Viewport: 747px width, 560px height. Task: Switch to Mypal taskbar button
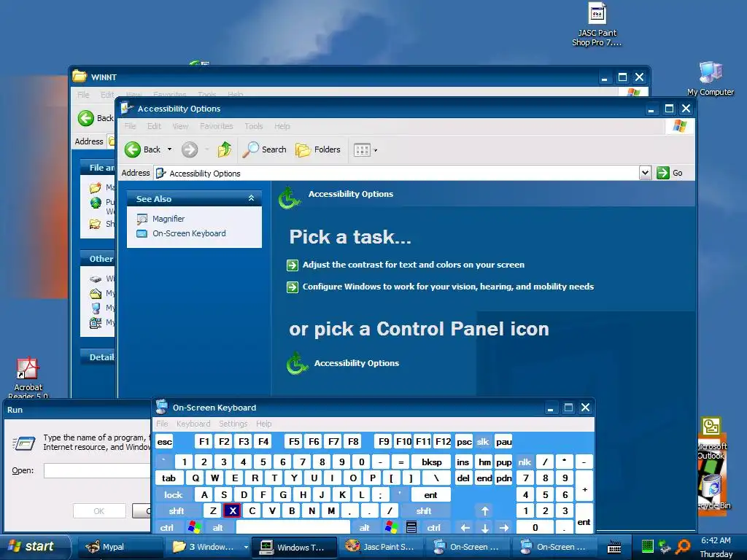[x=121, y=547]
